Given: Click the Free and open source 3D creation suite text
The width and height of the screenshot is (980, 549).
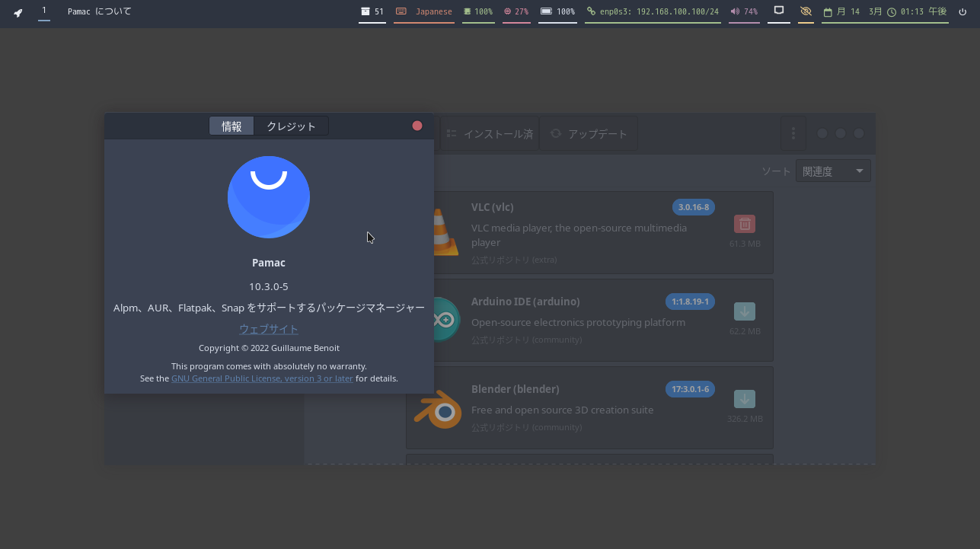Looking at the screenshot, I should coord(562,410).
